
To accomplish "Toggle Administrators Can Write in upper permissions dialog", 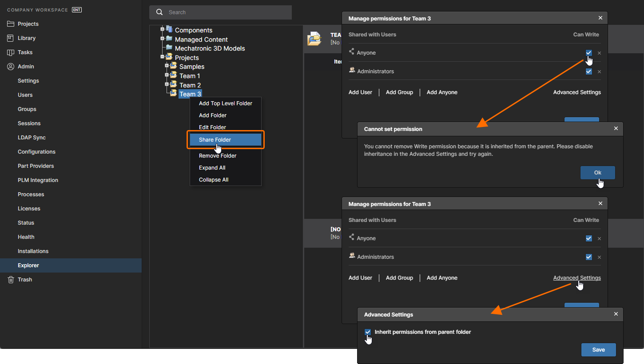I will coord(589,71).
